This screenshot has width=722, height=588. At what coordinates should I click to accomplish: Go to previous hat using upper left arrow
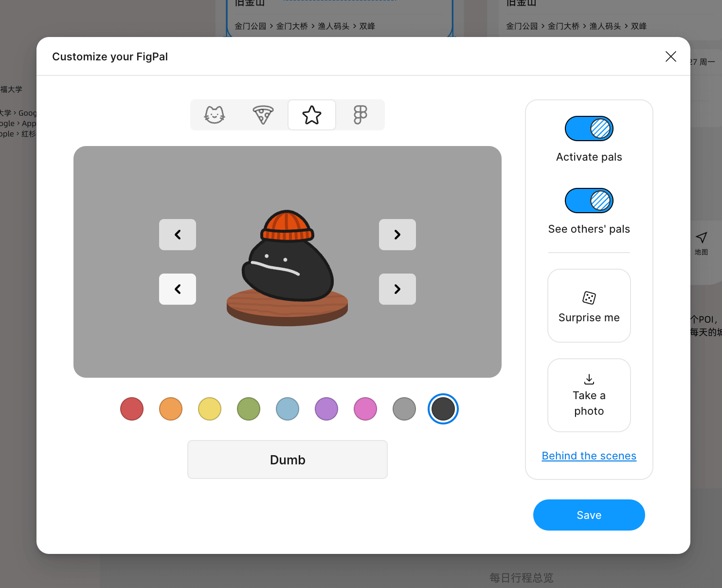pos(178,235)
